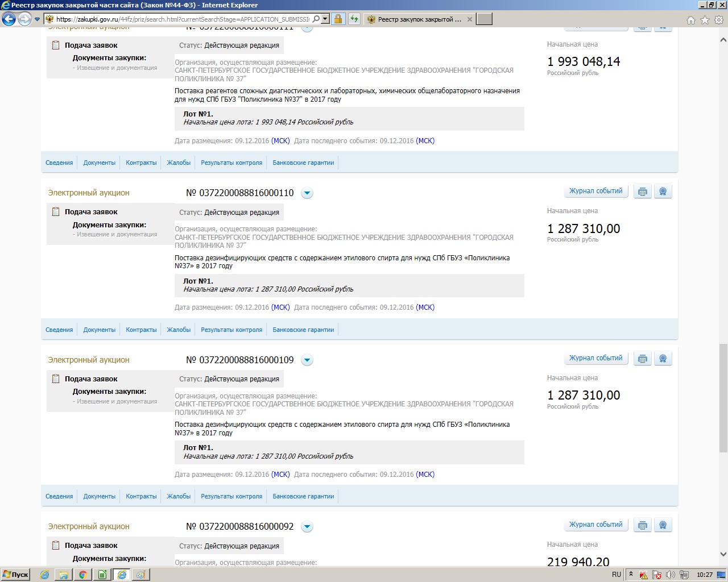The height and width of the screenshot is (582, 728).
Task: Click the signature ribbon icon for auction 0372200088816000110
Action: [x=663, y=192]
